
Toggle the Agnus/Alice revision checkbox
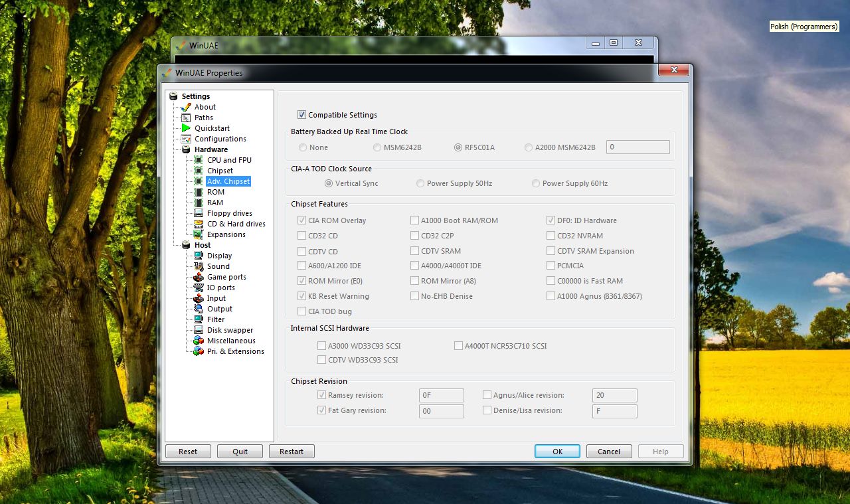[x=487, y=395]
